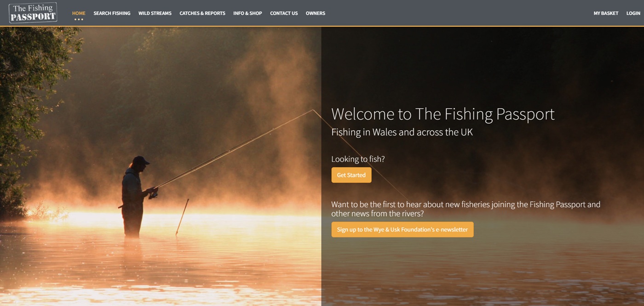This screenshot has height=306, width=644.
Task: Select CATCHES & REPORTS in navigation
Action: coord(202,13)
